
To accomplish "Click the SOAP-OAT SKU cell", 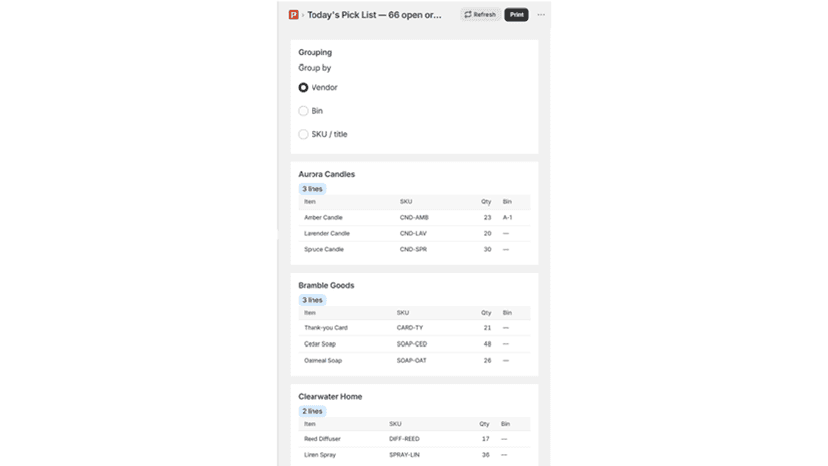I will click(x=411, y=361).
